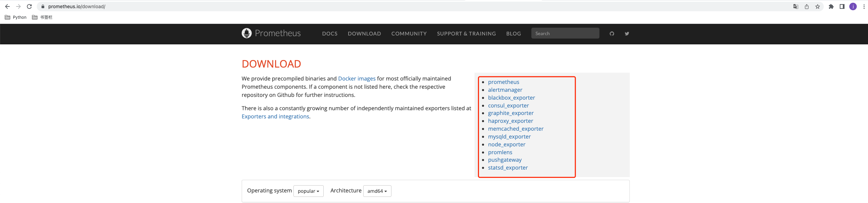Open the COMMUNITY navigation item

click(x=409, y=33)
